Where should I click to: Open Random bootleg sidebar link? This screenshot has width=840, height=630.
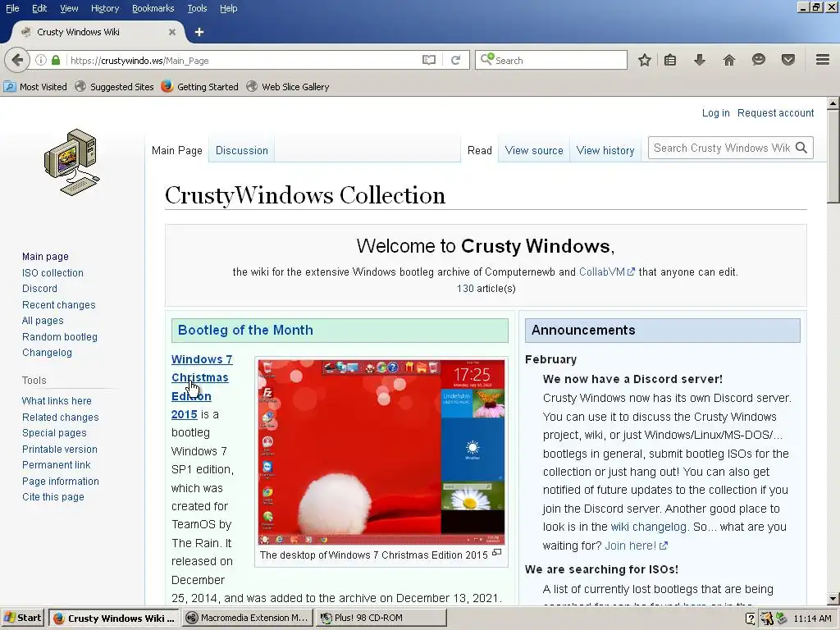point(59,337)
